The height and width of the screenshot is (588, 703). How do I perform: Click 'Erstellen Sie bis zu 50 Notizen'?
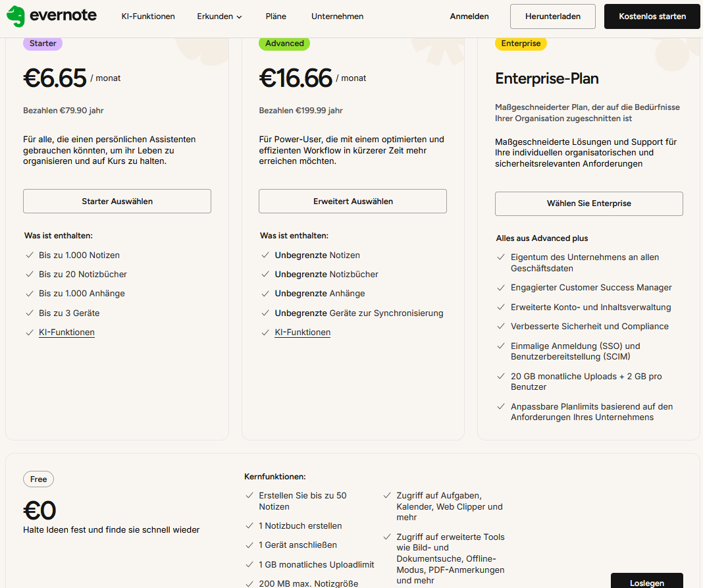pos(303,501)
